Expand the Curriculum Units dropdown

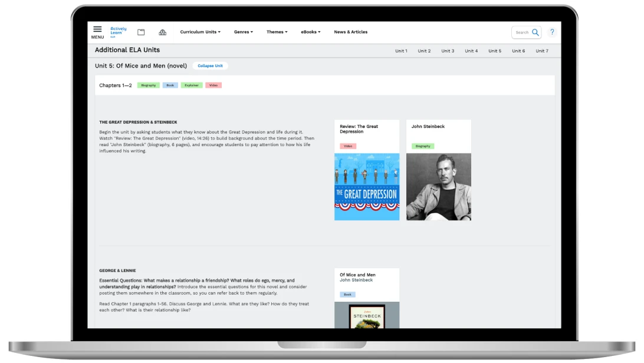(x=200, y=32)
